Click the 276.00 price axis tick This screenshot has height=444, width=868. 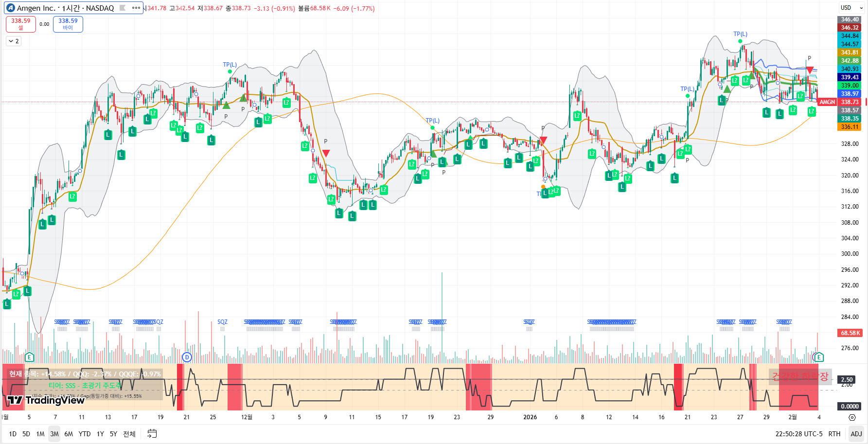tap(850, 348)
